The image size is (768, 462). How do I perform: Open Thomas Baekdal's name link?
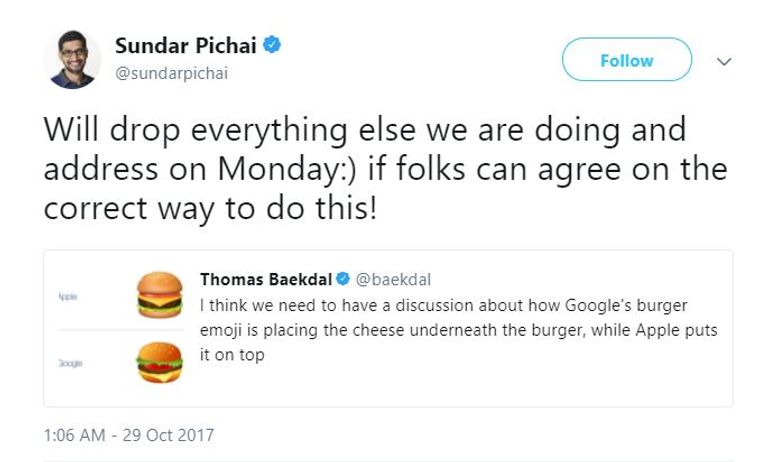(x=265, y=278)
